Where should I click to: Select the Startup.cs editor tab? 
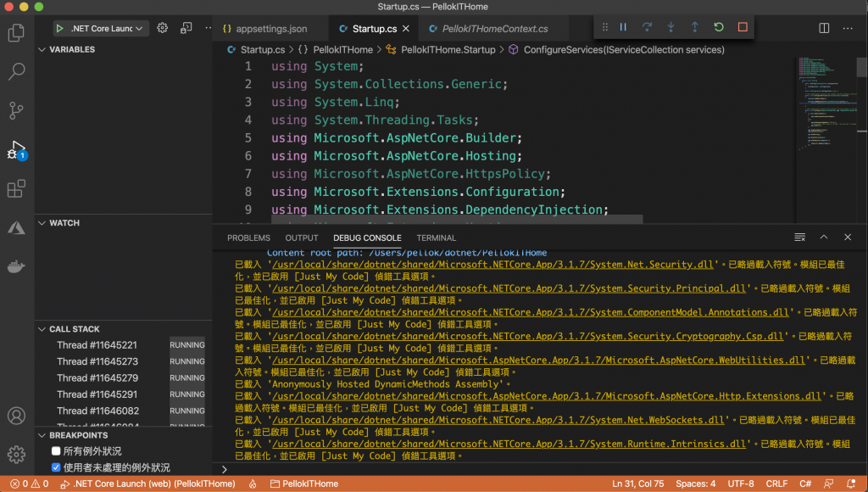(x=374, y=29)
